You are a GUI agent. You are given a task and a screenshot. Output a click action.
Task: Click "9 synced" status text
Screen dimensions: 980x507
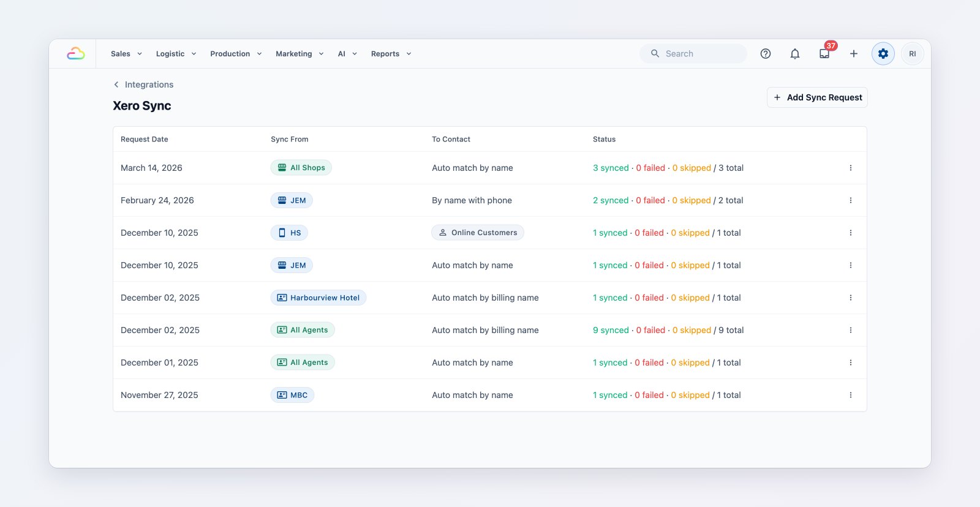[611, 330]
